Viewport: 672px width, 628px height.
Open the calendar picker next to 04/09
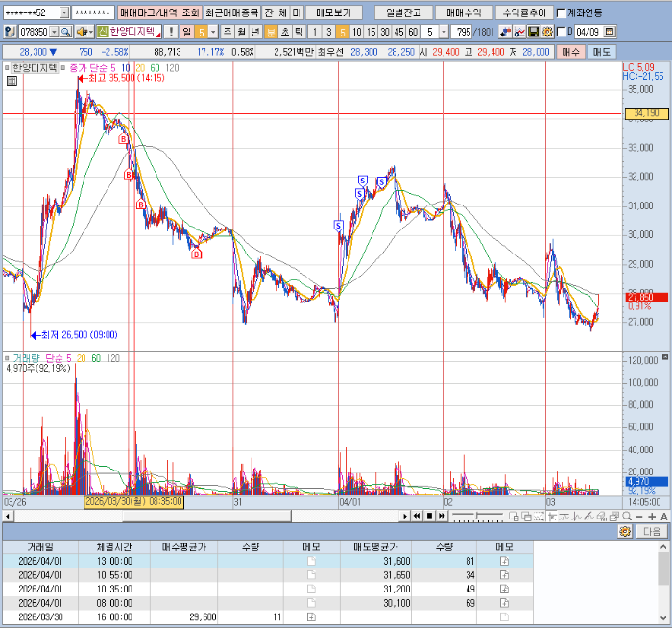610,32
